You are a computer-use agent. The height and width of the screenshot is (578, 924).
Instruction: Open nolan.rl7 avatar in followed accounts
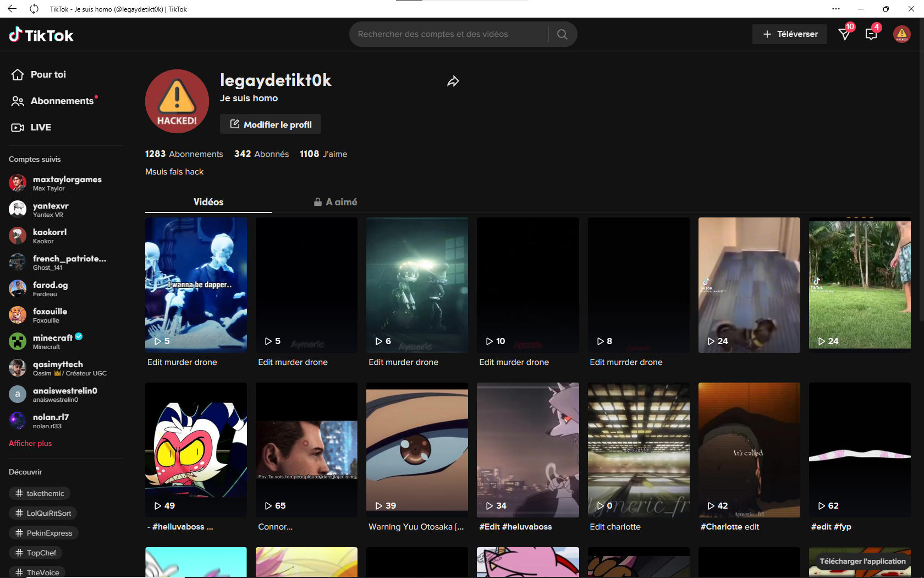pos(18,421)
